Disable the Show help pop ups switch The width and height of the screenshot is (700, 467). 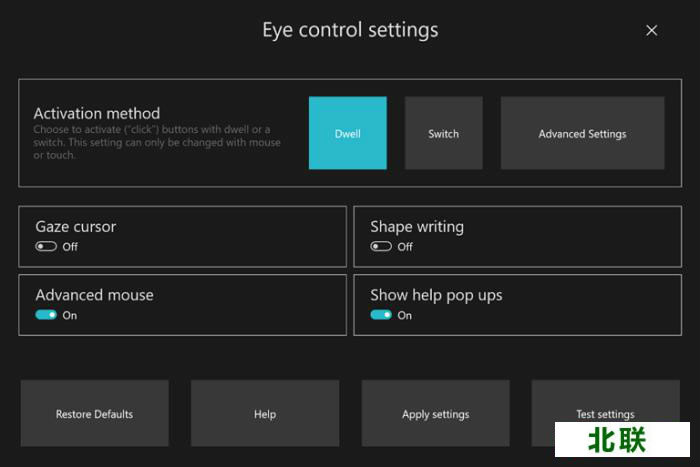[x=381, y=315]
